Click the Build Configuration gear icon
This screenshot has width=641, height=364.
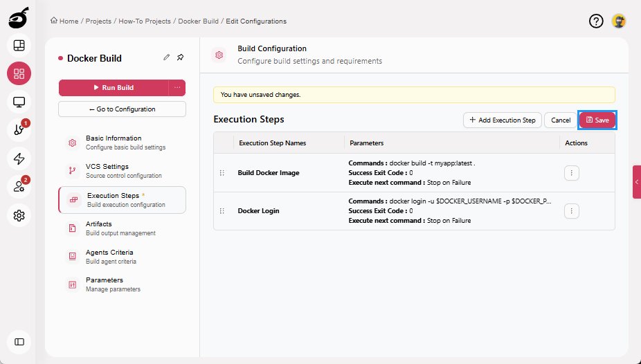[219, 55]
